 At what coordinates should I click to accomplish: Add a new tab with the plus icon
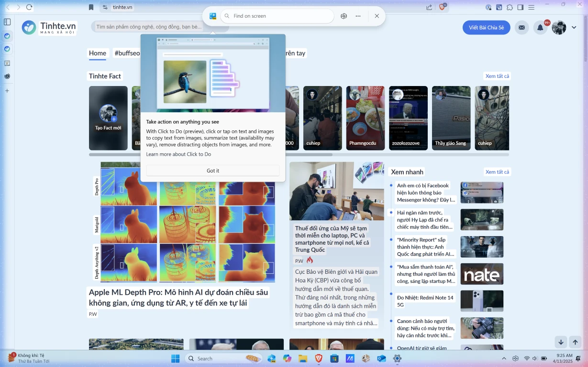pyautogui.click(x=7, y=91)
